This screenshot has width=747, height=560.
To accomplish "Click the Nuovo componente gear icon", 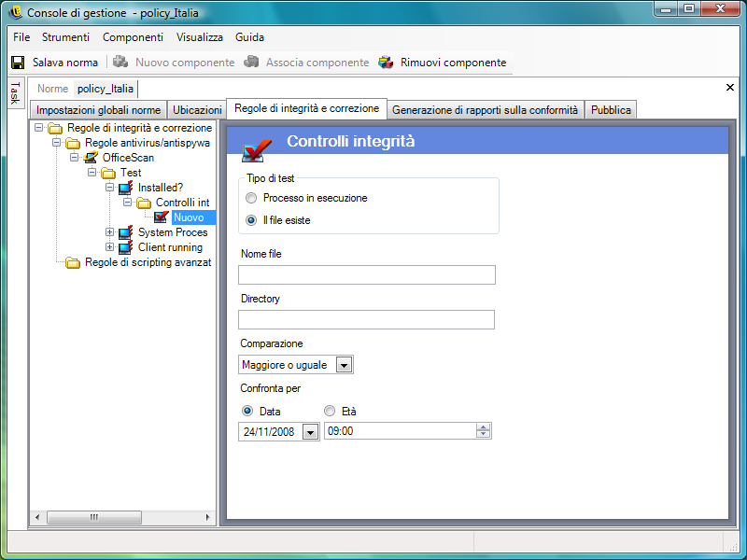I will click(120, 62).
